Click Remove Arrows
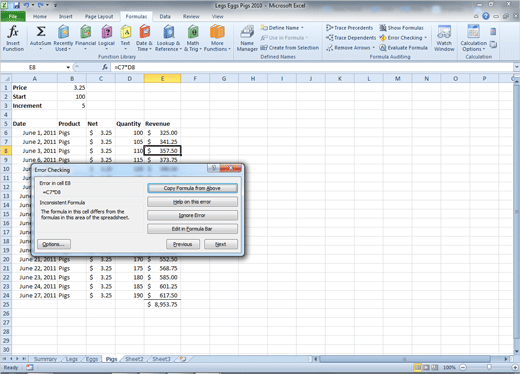This screenshot has width=520, height=374. coord(349,48)
